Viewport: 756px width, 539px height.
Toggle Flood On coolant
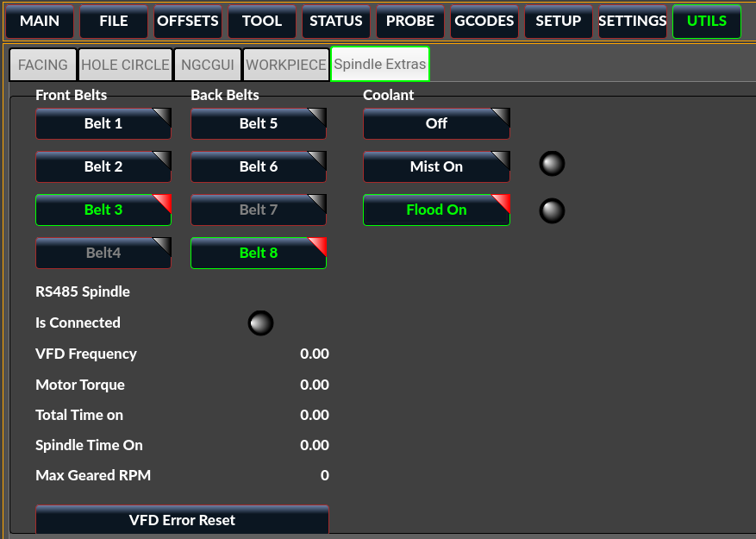click(436, 210)
